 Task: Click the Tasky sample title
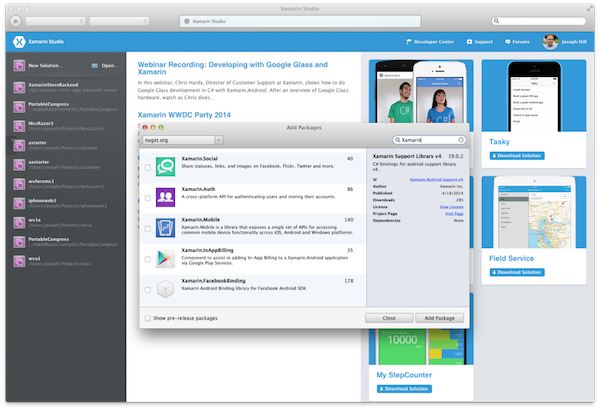pyautogui.click(x=499, y=142)
